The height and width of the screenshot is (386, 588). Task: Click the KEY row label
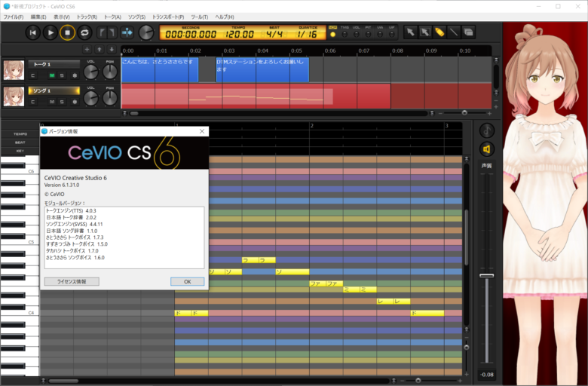pyautogui.click(x=20, y=151)
